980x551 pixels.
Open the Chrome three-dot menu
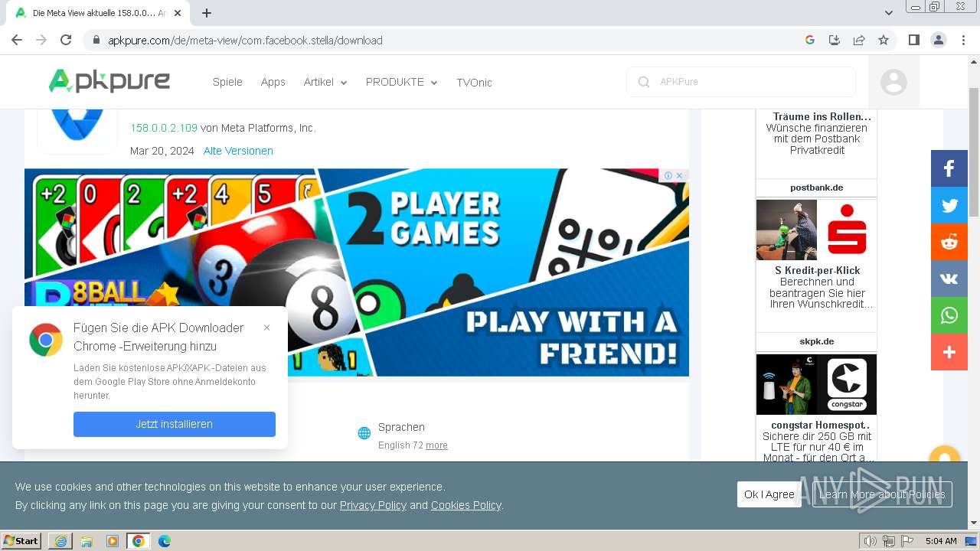tap(963, 40)
